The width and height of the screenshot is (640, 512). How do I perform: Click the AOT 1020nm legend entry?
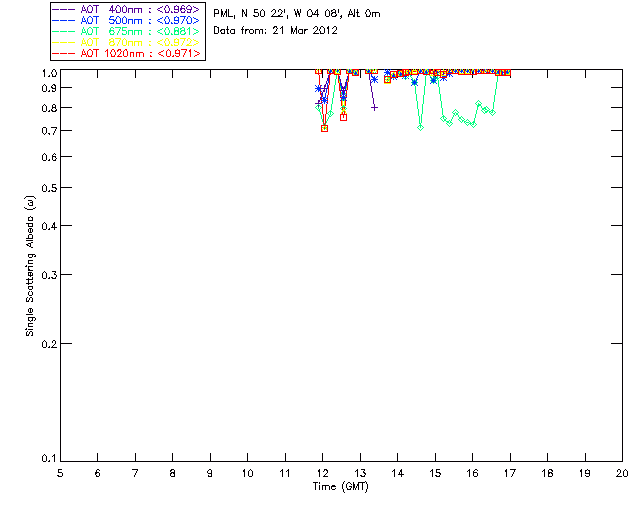pyautogui.click(x=126, y=53)
